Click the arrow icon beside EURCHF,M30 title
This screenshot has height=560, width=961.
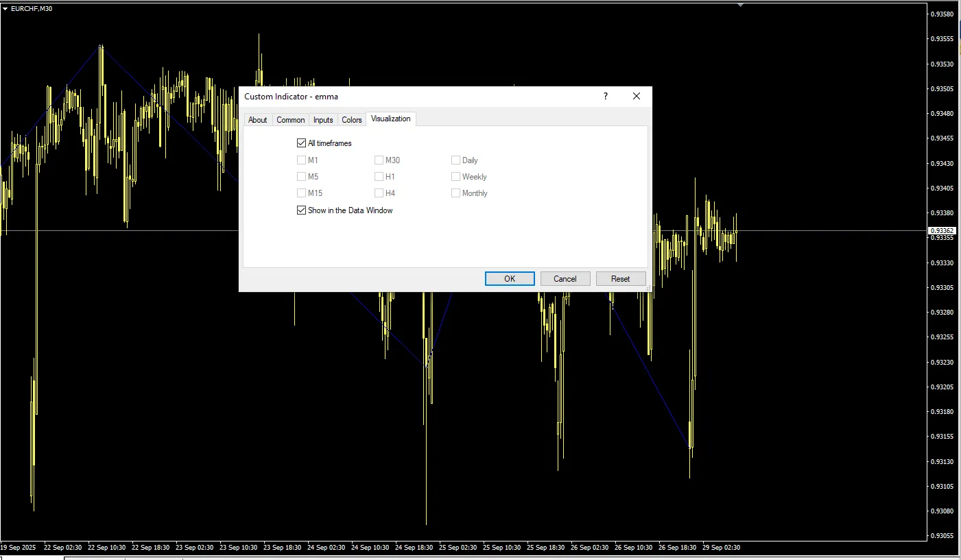[x=5, y=9]
